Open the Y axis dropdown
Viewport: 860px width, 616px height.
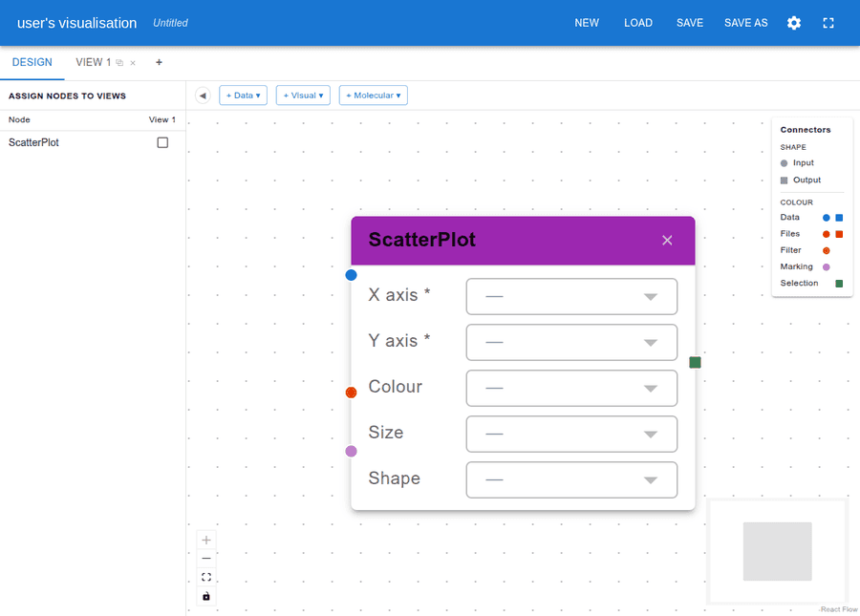pos(571,343)
